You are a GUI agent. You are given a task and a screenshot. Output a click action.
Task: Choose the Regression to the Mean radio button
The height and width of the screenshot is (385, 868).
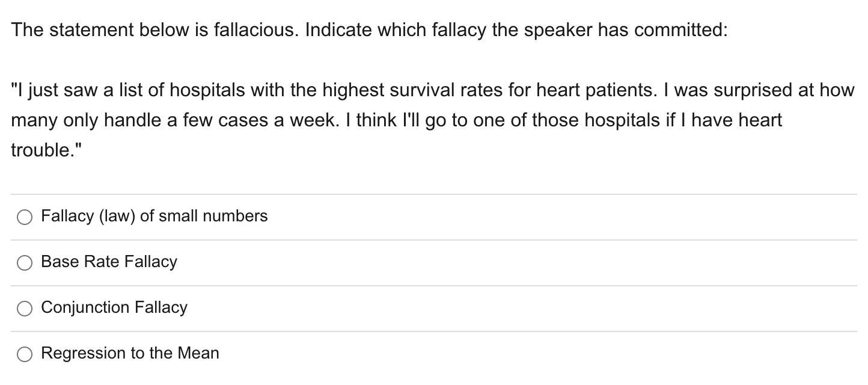pos(25,354)
